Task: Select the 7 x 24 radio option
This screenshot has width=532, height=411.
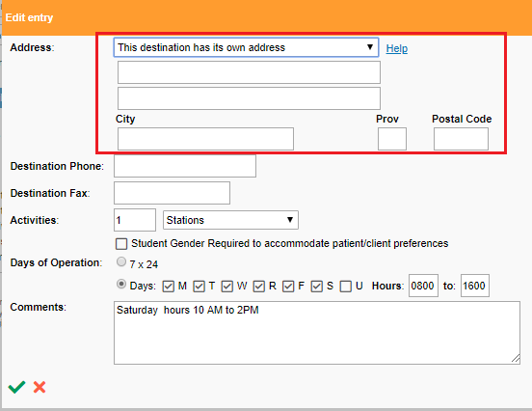Action: click(121, 261)
